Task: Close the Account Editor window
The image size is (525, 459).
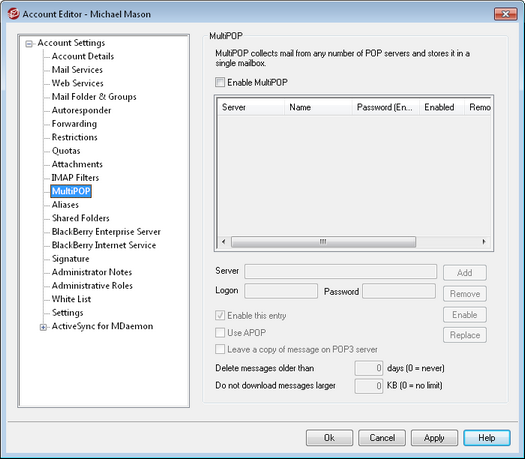Action: coord(506,14)
